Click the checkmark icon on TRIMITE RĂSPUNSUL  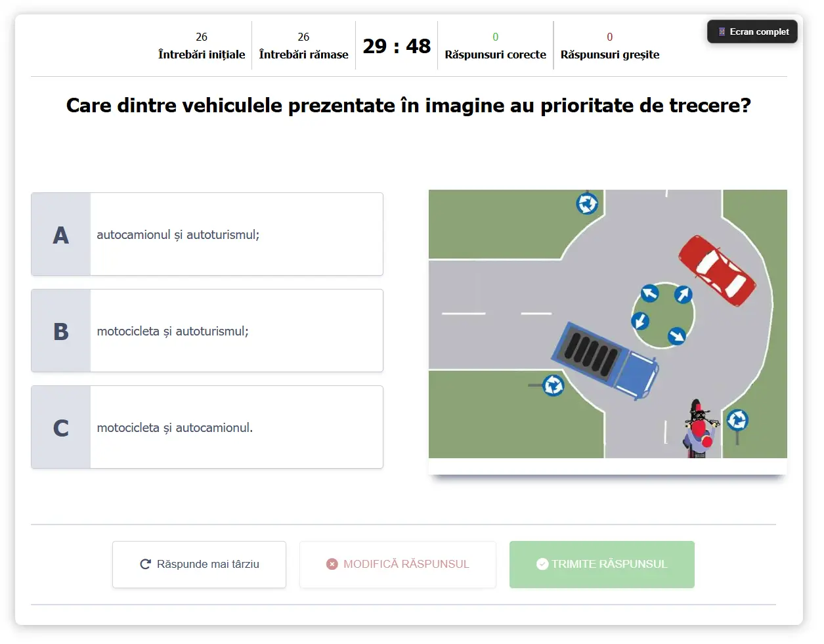click(542, 564)
